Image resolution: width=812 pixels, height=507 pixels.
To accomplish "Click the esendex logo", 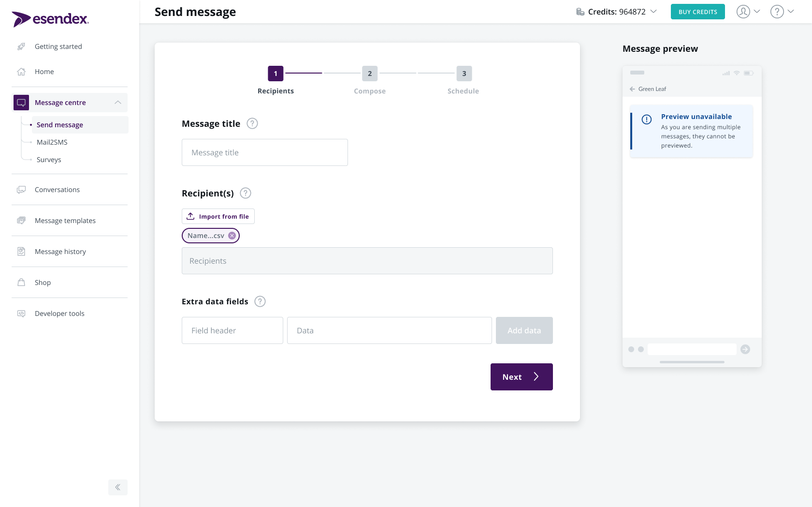I will [50, 19].
